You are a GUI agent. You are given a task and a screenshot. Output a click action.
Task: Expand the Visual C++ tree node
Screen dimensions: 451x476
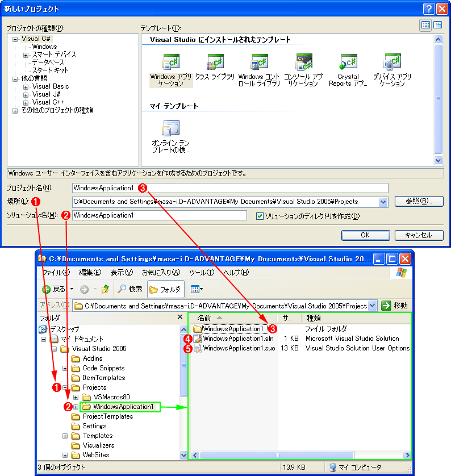pyautogui.click(x=26, y=103)
